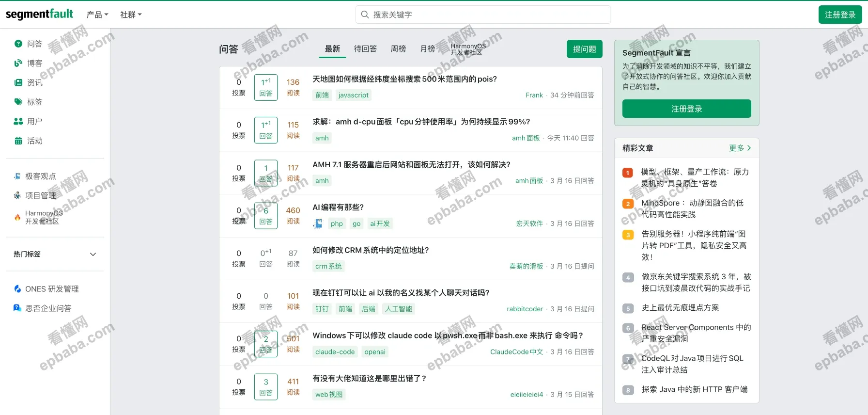868x415 pixels.
Task: Open the AI编程有那些 question
Action: tap(338, 207)
